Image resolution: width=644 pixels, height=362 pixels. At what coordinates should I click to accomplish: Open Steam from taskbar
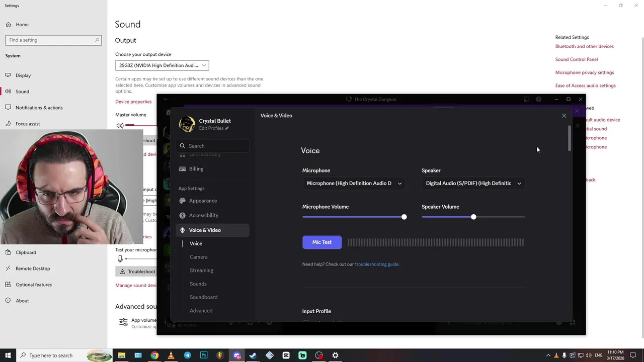tap(253, 355)
